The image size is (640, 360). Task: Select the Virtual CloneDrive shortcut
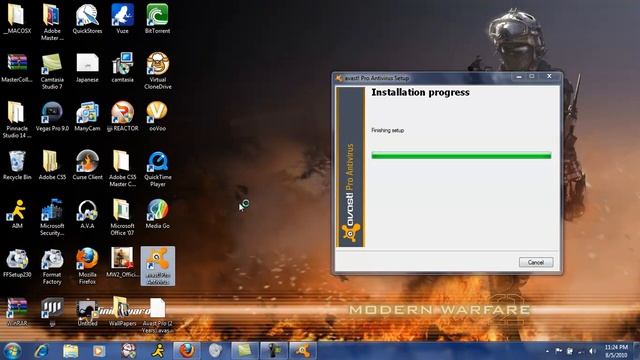tap(158, 71)
